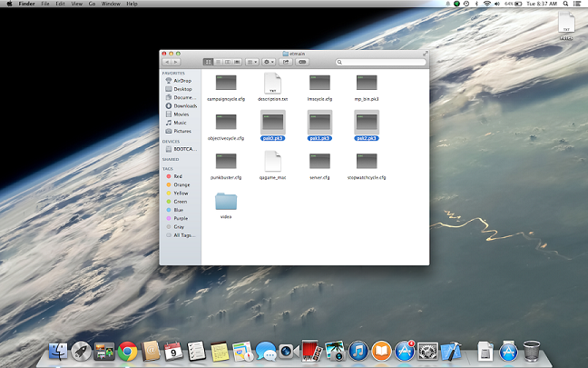Select the video folder
This screenshot has width=588, height=368.
pos(226,205)
